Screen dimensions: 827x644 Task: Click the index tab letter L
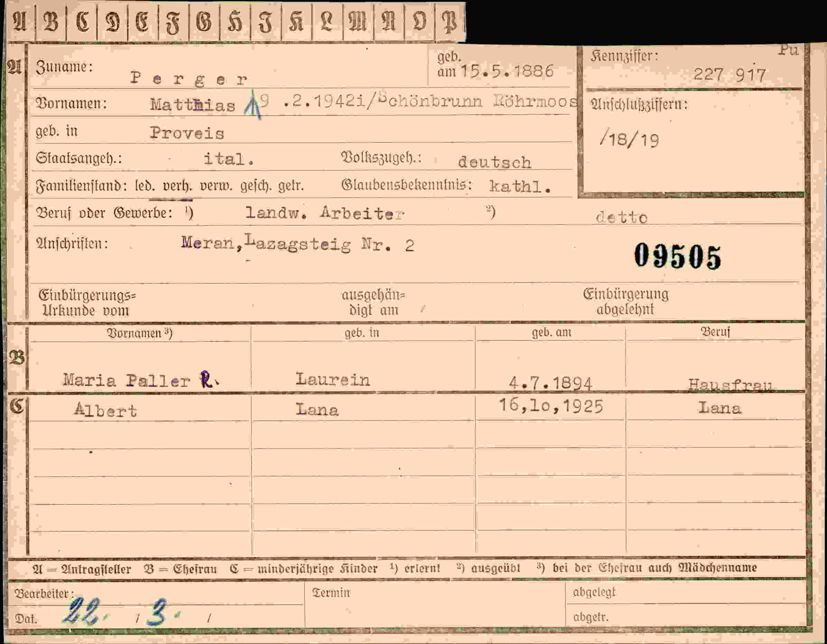[327, 21]
